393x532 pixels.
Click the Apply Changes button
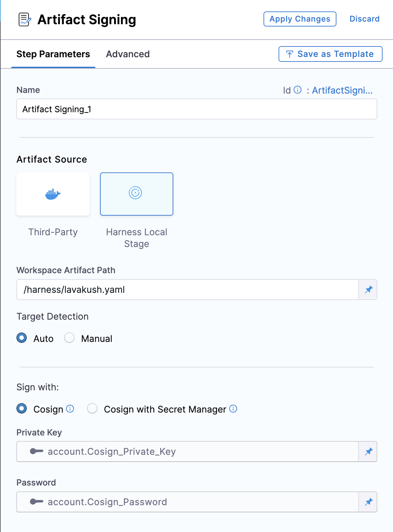pyautogui.click(x=300, y=19)
